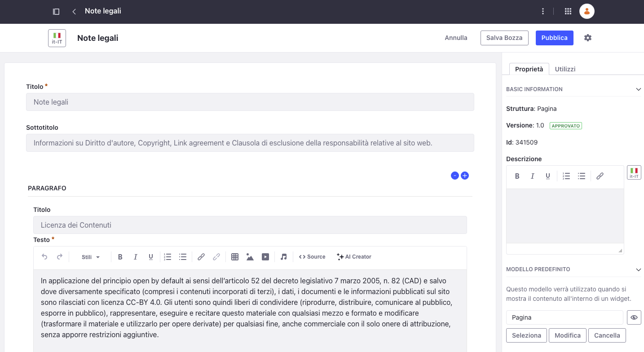Preview the Pagina template with eye icon
Image resolution: width=644 pixels, height=352 pixels.
634,317
